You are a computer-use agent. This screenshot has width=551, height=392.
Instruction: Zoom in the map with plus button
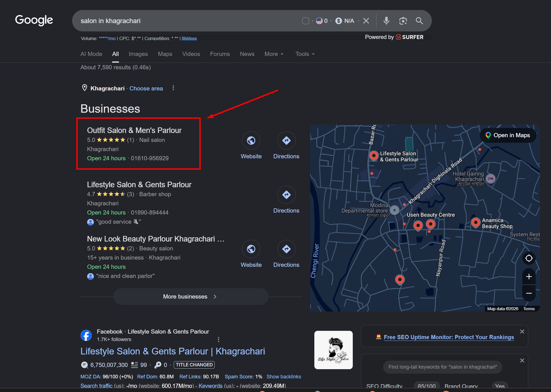click(529, 277)
